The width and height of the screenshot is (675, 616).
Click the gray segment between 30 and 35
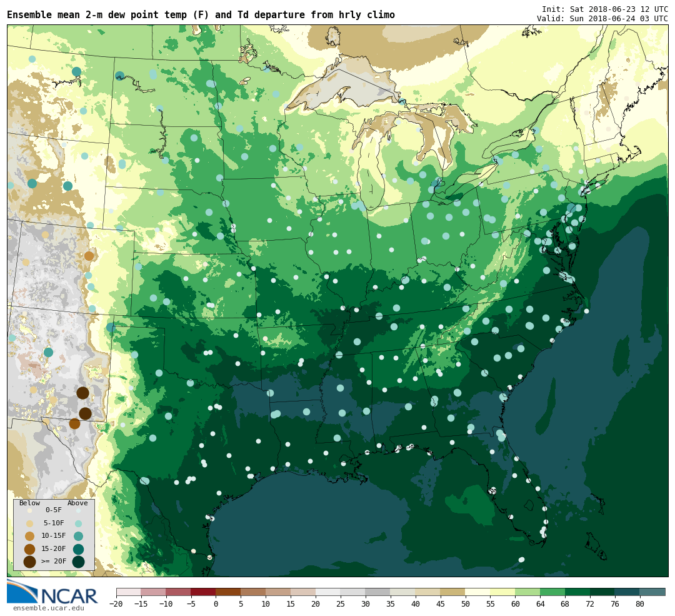378,592
